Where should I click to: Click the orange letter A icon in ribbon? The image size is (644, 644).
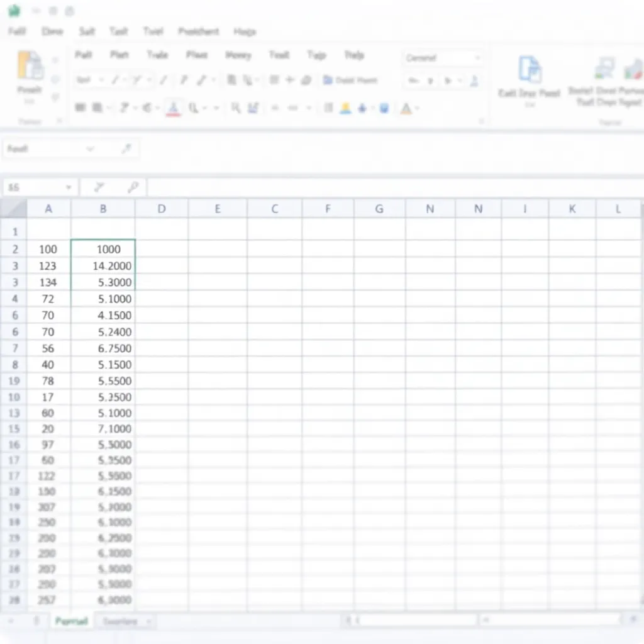tap(406, 108)
